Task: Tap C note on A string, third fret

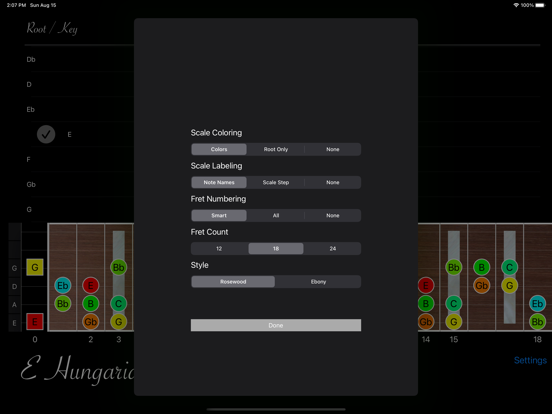Action: pos(119,303)
